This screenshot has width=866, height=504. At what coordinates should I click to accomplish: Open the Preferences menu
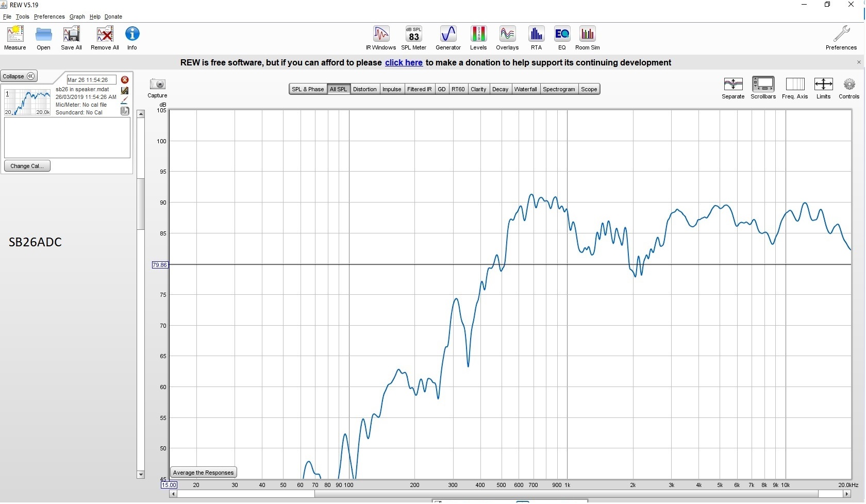coord(49,16)
